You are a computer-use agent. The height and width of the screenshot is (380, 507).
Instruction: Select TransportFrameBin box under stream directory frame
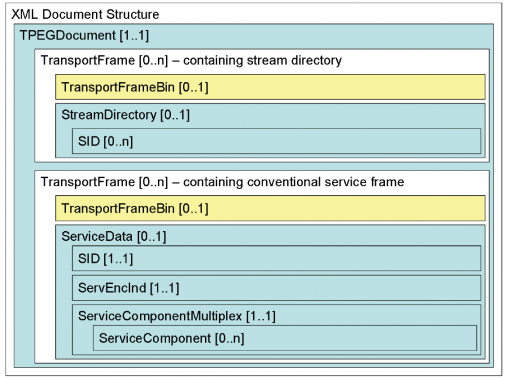point(270,87)
